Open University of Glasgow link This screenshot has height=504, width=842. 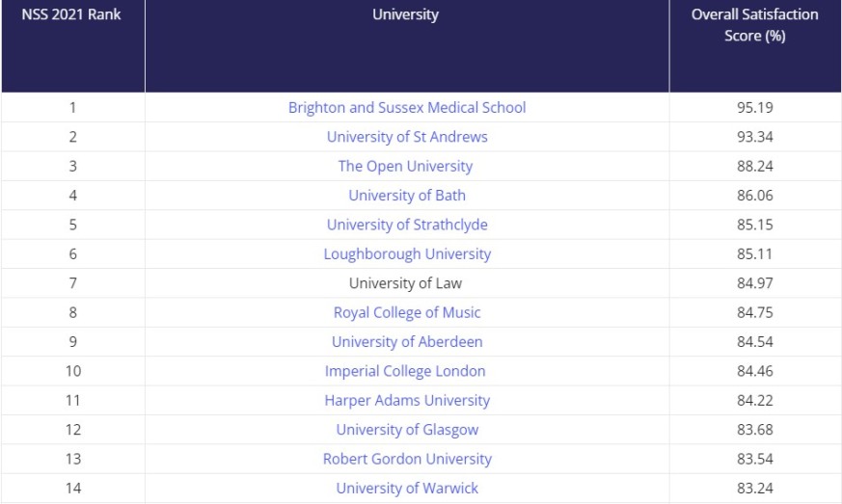tap(407, 430)
